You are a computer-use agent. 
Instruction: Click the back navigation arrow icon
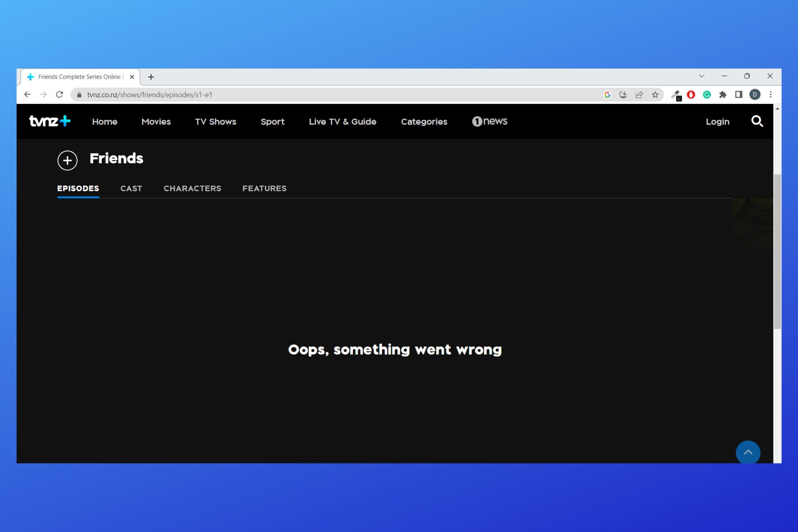(x=29, y=94)
